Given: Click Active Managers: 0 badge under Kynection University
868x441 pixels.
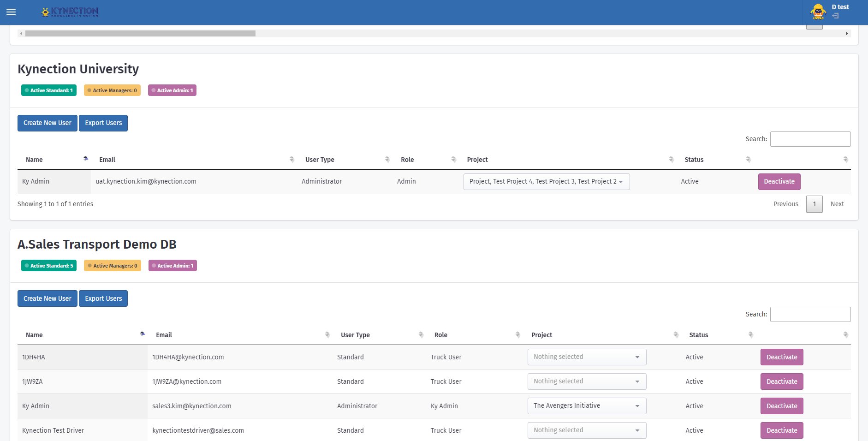Looking at the screenshot, I should [x=112, y=90].
